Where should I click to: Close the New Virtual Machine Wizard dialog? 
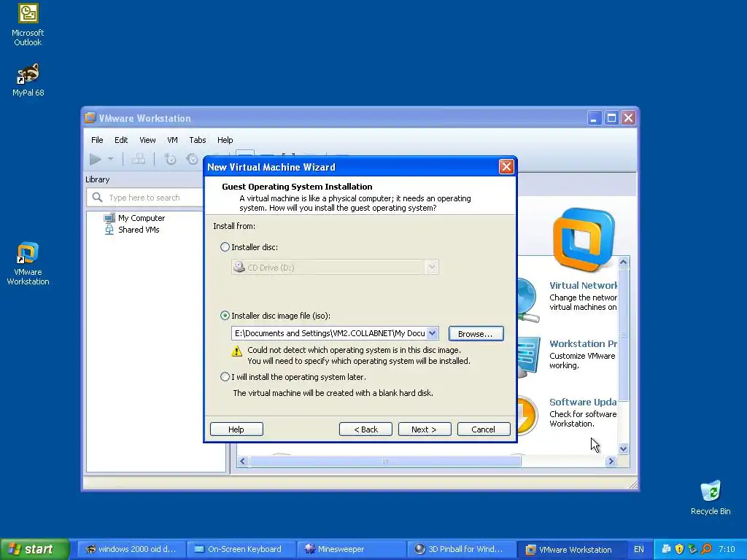pos(506,167)
